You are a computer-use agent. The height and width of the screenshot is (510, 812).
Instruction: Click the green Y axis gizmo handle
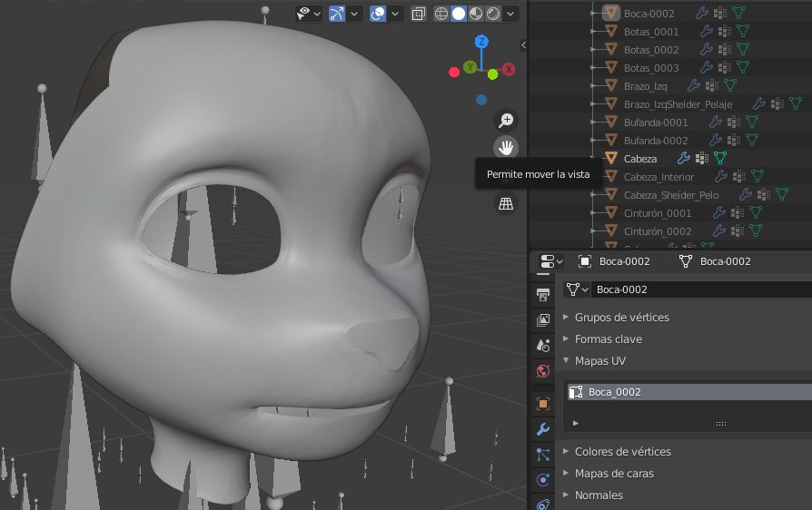coord(470,67)
